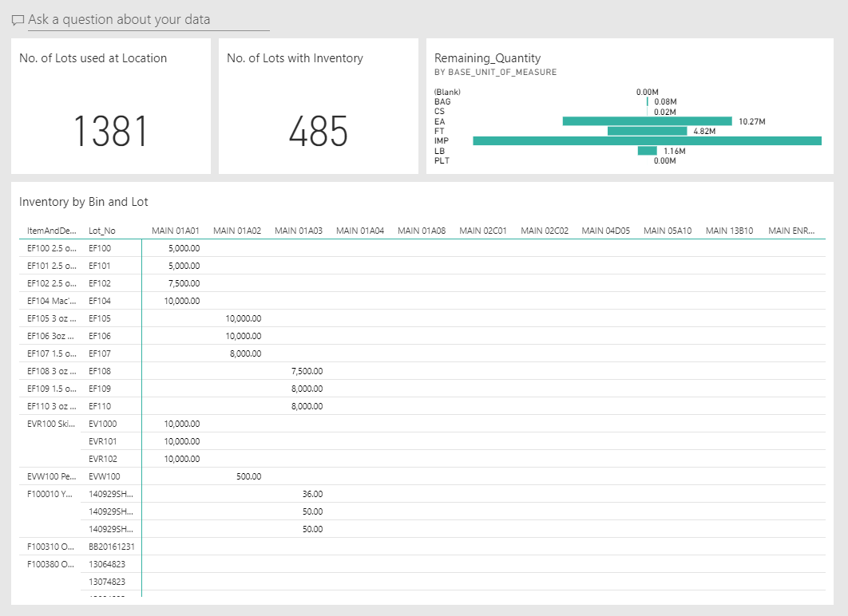Click the IMP bar in the Remaining_Quantity chart

pos(647,141)
